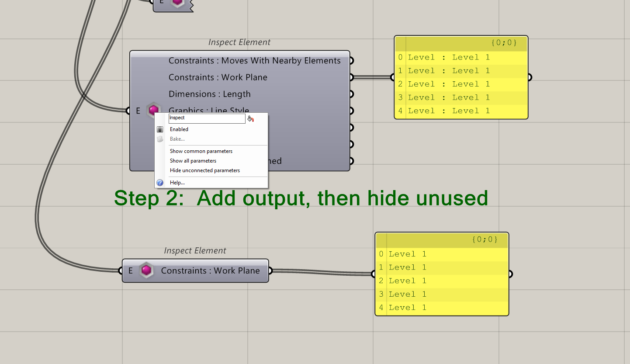Choose Show common parameters

tap(201, 151)
